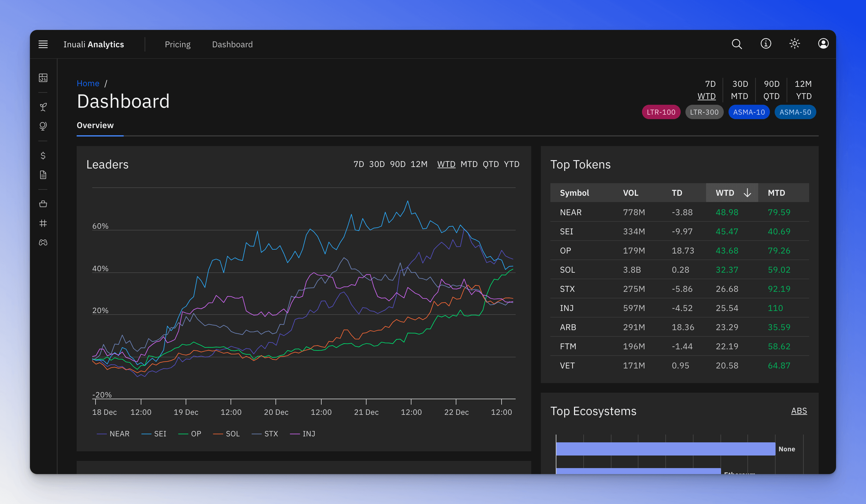Select the SOL token row
This screenshot has height=504, width=866.
679,270
